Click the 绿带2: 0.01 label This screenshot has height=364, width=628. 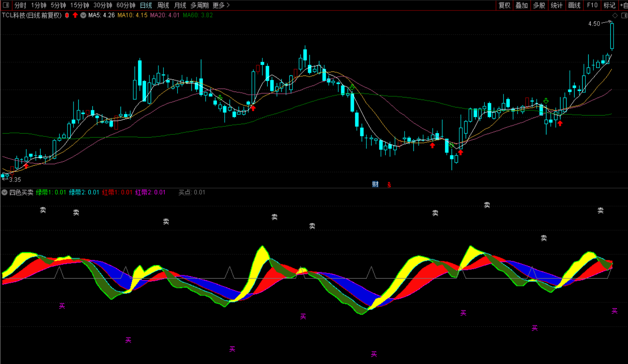pyautogui.click(x=84, y=192)
